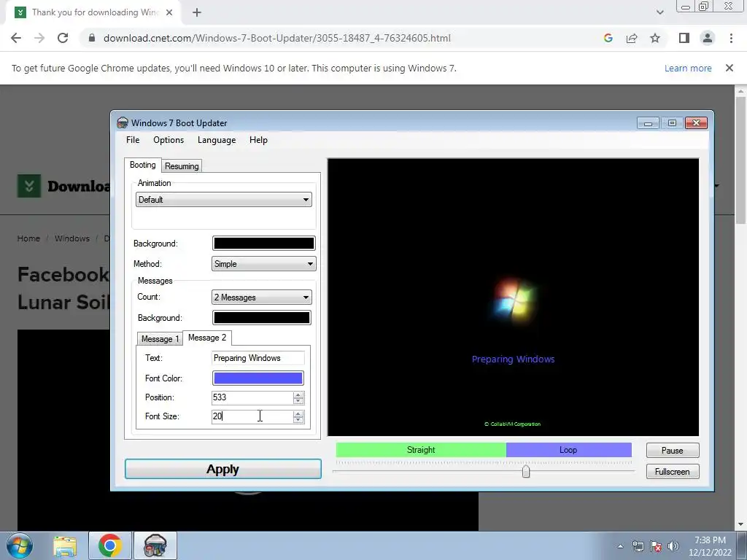Select the Message 2 tab

click(207, 338)
